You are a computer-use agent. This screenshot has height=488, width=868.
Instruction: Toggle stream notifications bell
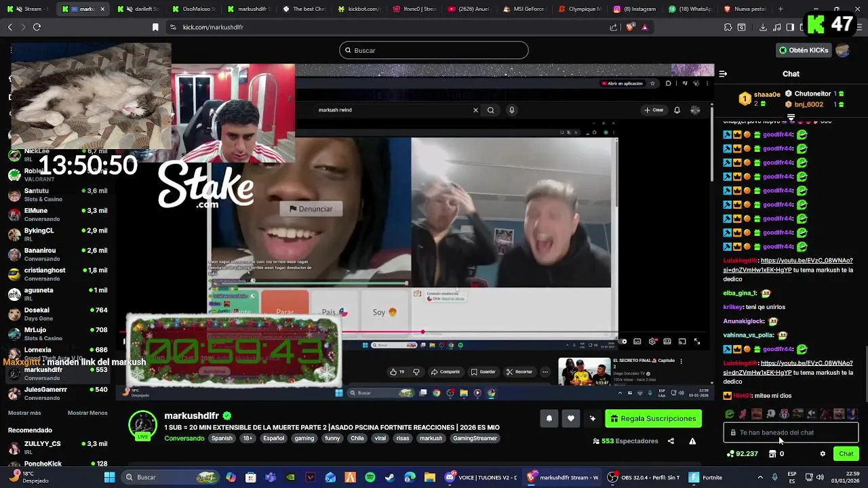549,419
